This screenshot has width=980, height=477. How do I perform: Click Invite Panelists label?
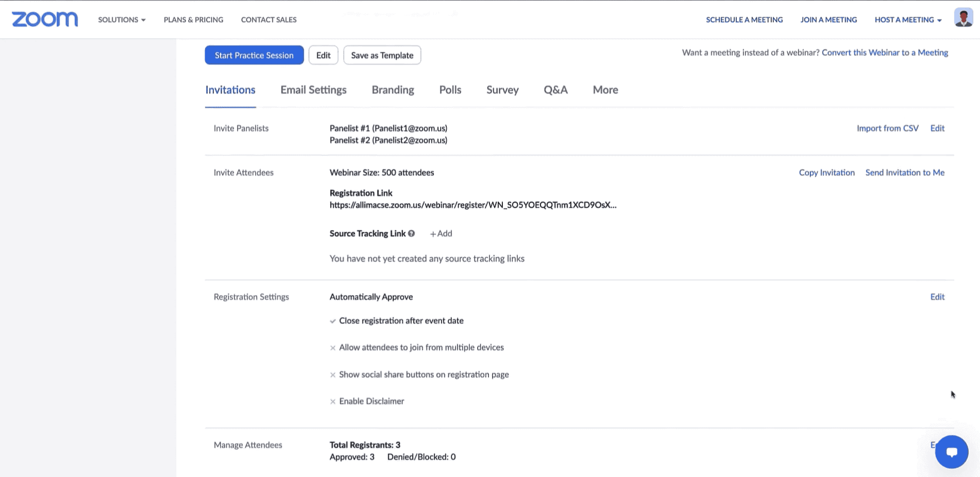tap(241, 129)
